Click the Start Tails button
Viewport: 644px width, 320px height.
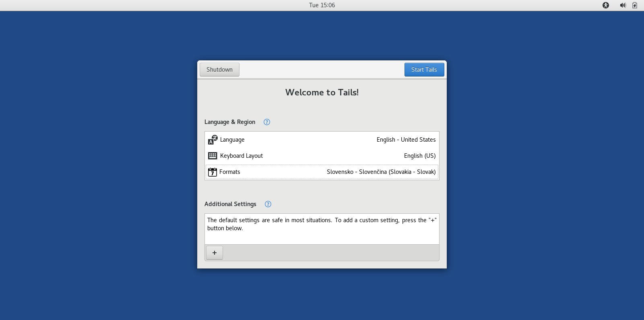[x=424, y=70]
